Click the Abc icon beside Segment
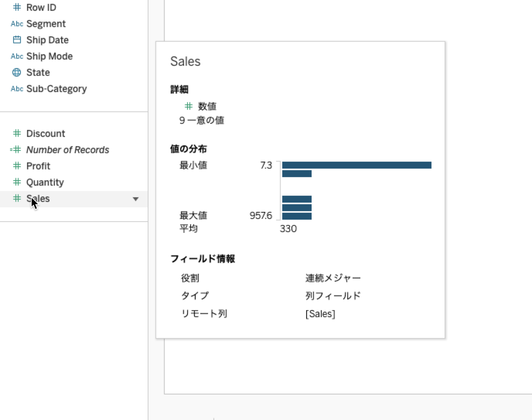 click(17, 24)
